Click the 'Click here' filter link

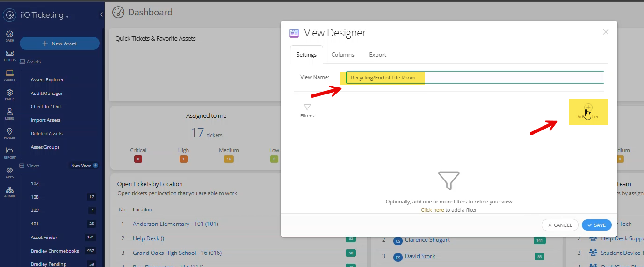click(x=432, y=210)
